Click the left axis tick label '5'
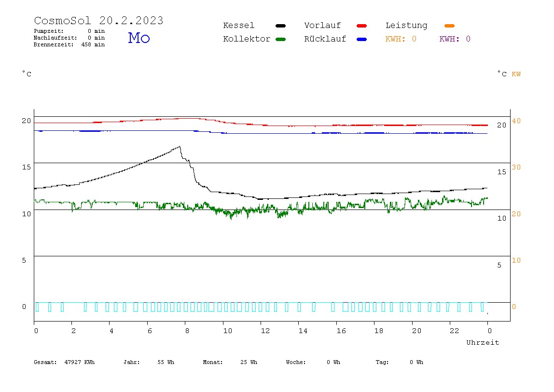This screenshot has width=554, height=392. pyautogui.click(x=24, y=261)
